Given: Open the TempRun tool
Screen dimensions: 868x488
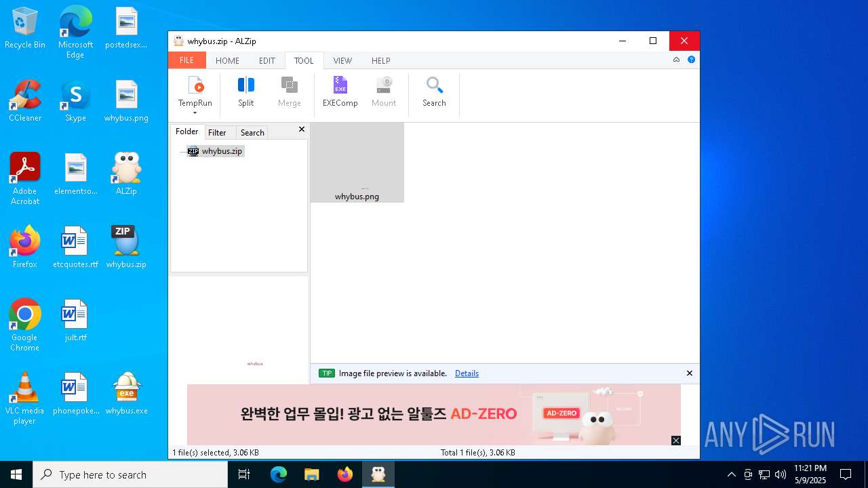Looking at the screenshot, I should [195, 91].
